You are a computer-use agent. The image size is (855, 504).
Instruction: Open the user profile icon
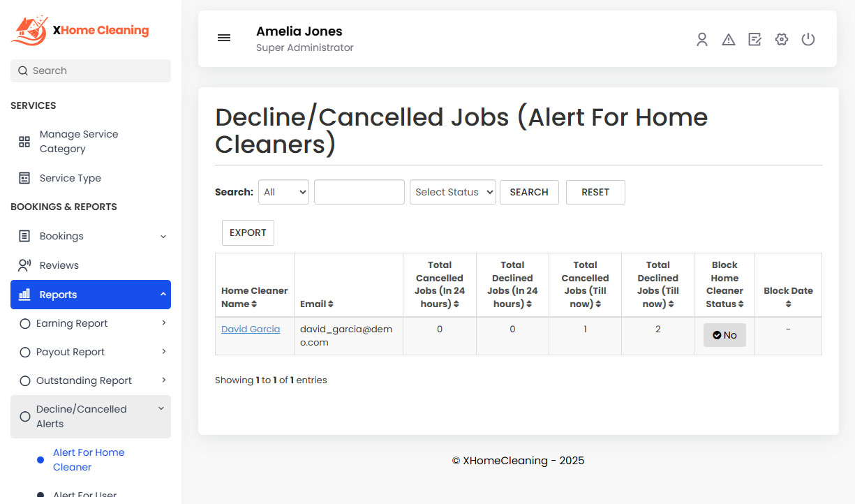(x=702, y=40)
